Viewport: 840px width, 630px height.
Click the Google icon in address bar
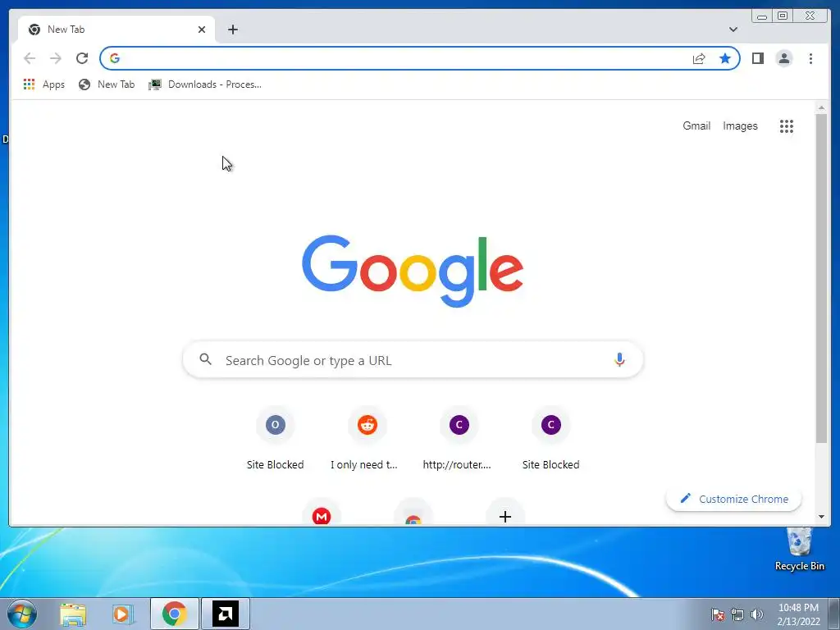[115, 58]
